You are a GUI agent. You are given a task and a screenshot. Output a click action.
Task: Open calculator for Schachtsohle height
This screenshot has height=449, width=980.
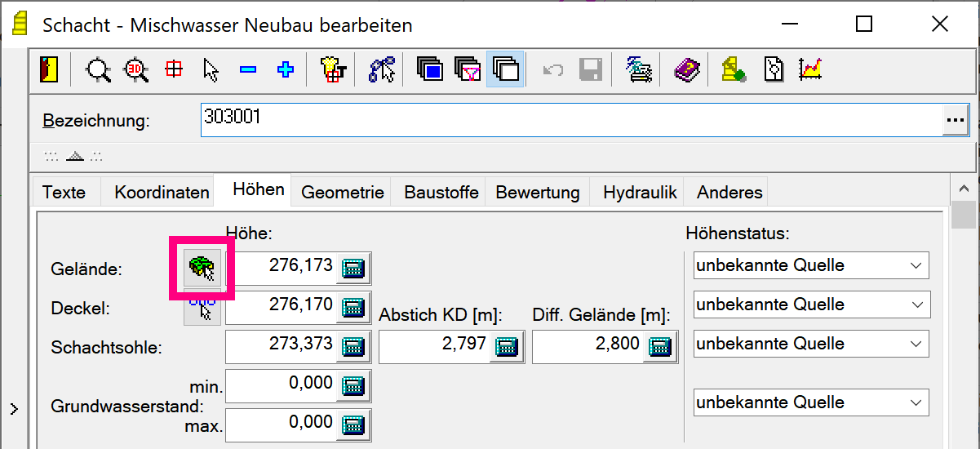353,346
